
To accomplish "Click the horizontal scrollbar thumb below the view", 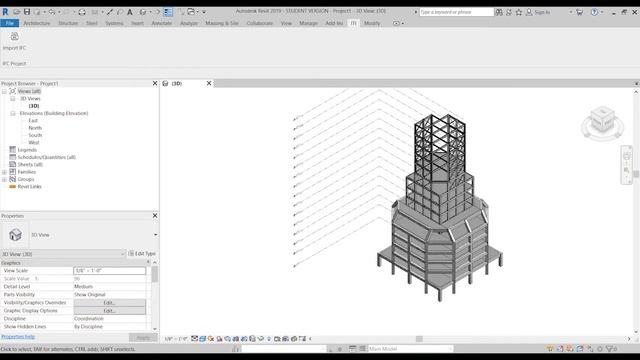I will pos(419,339).
